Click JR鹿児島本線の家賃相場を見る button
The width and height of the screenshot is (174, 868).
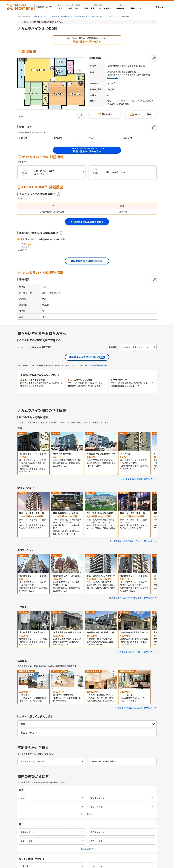(x=87, y=222)
